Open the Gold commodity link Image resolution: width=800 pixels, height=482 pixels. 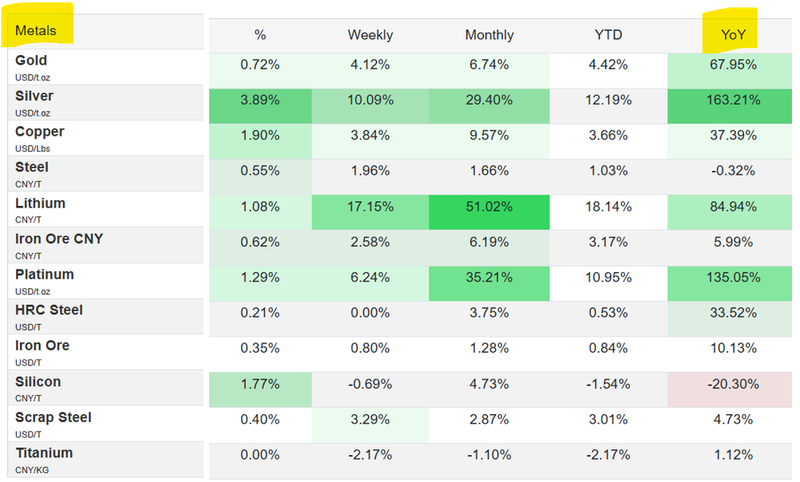pos(32,61)
